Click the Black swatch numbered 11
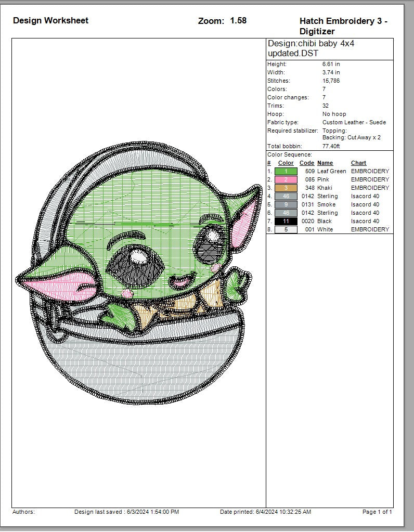The image size is (414, 532). click(x=286, y=221)
